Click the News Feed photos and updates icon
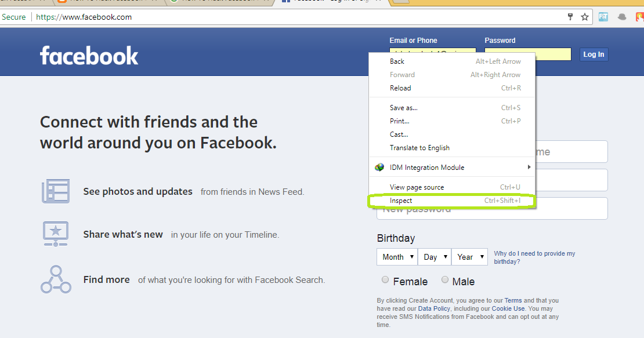Screen dimensions: 644x338 click(56, 191)
